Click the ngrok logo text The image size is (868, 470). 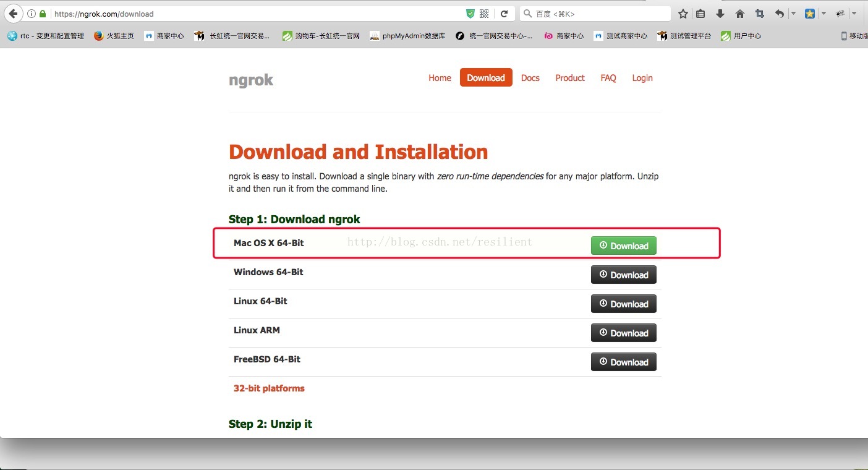pos(251,80)
